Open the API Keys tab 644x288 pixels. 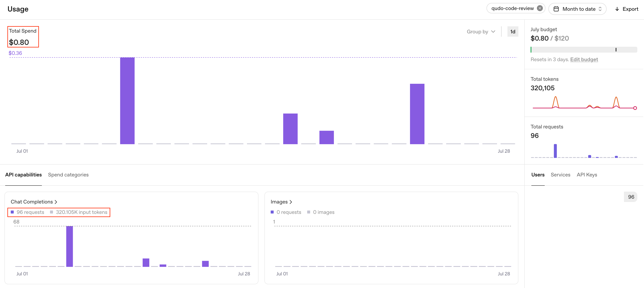tap(587, 175)
